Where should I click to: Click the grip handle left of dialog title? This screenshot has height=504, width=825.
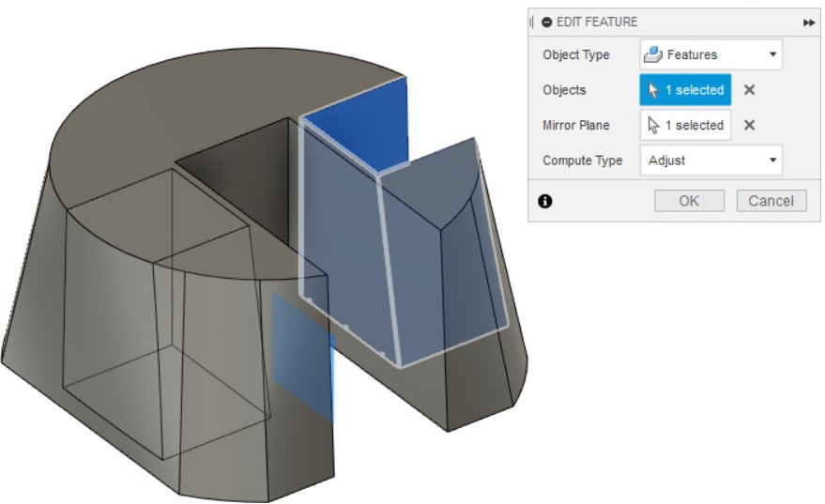click(532, 23)
